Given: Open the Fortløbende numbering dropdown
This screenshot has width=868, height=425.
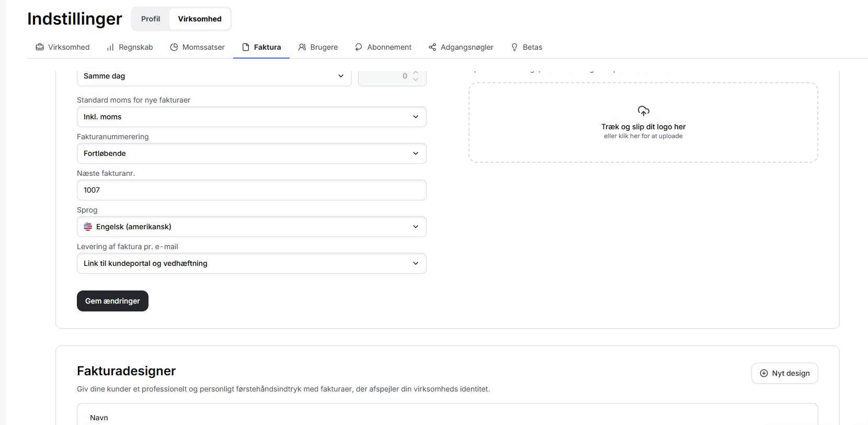Looking at the screenshot, I should tap(252, 153).
